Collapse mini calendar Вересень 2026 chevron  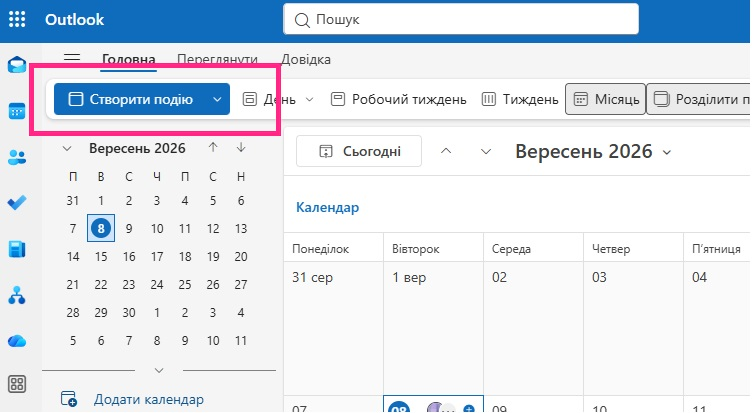tap(67, 149)
